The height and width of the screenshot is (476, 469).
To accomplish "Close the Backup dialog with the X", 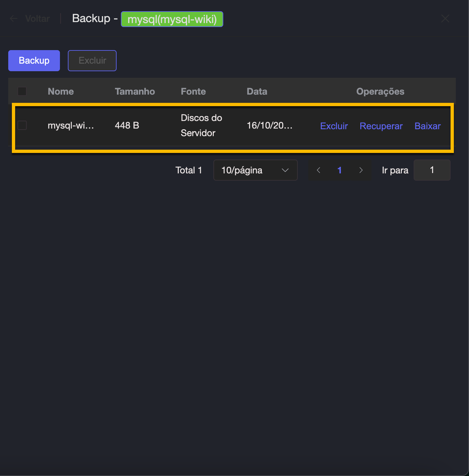I will (x=445, y=19).
